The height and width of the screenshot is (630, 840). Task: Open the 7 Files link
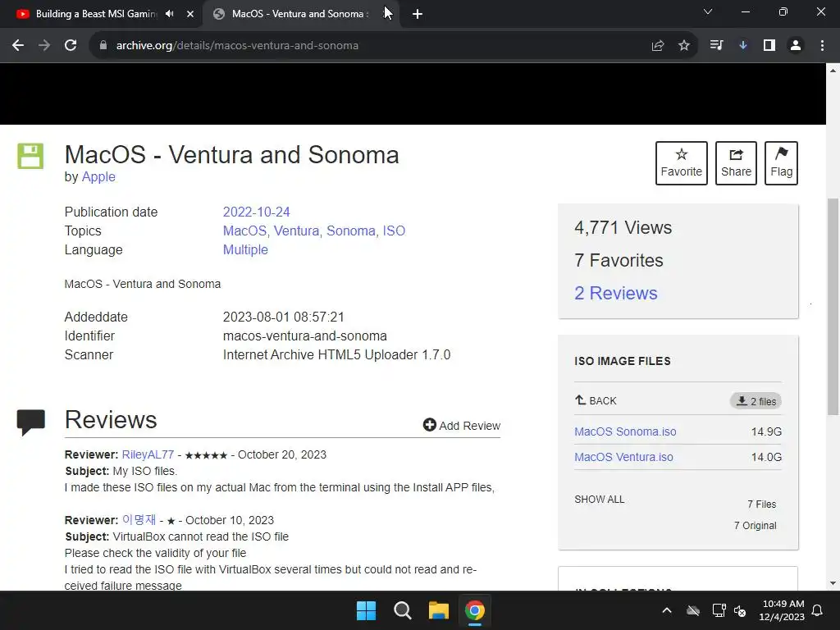[761, 504]
